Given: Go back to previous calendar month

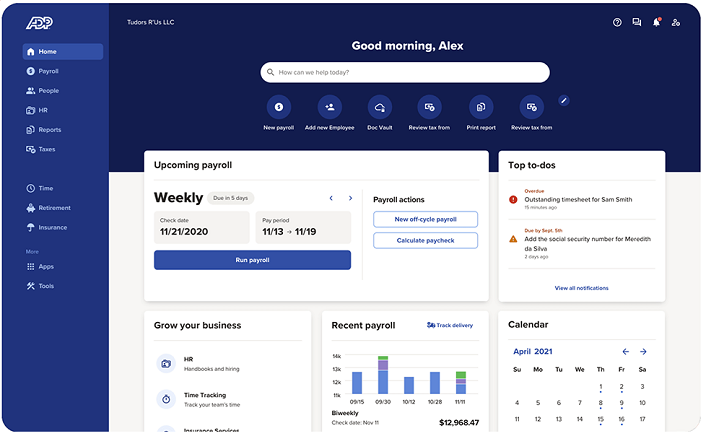Looking at the screenshot, I should tap(626, 352).
